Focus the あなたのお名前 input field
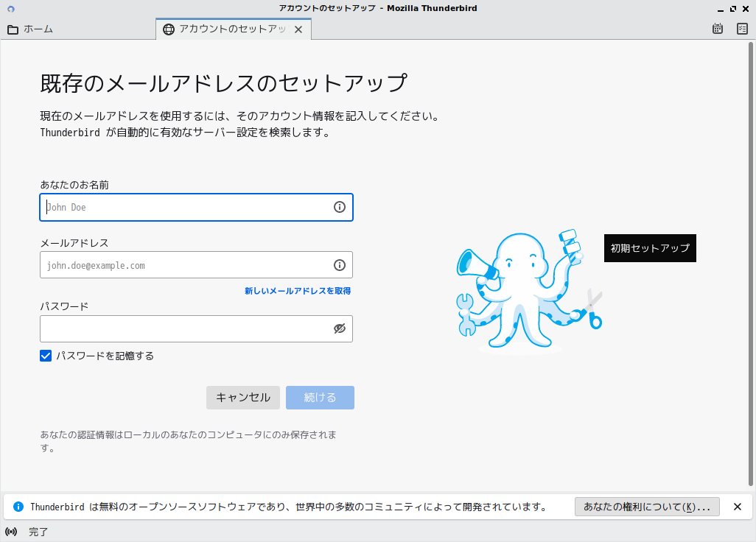The height and width of the screenshot is (542, 756). (196, 207)
